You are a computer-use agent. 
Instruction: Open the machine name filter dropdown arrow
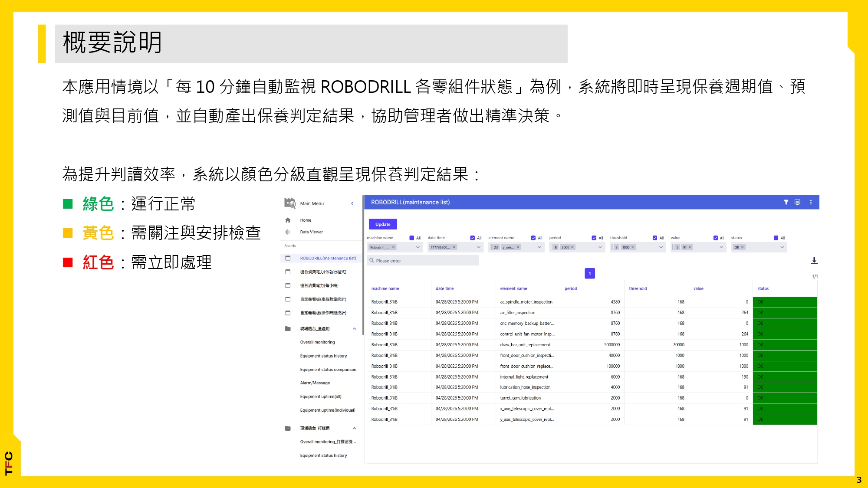click(418, 247)
